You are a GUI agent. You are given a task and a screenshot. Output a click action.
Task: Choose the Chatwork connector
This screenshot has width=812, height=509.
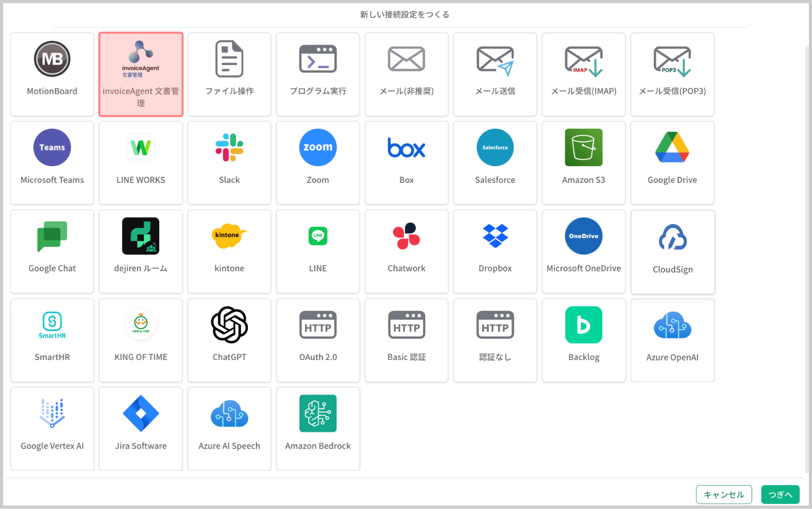click(407, 252)
